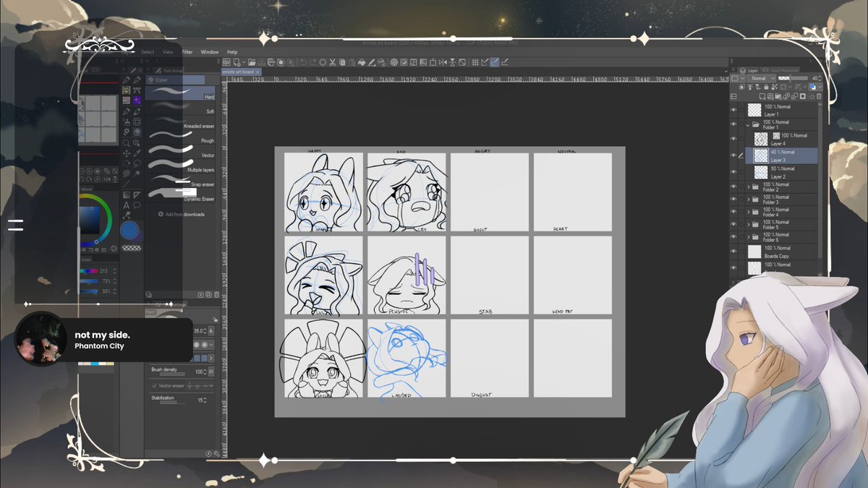Open the New file dropdown arrow in the command bar

pyautogui.click(x=244, y=62)
